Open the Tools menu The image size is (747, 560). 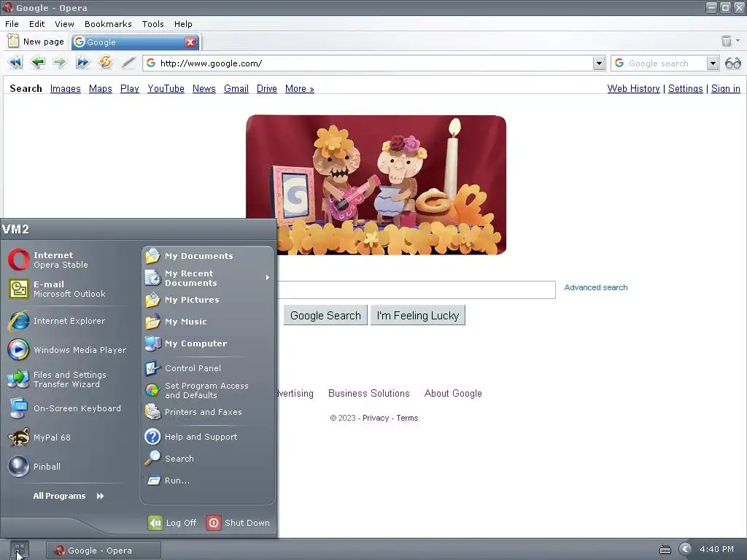153,24
